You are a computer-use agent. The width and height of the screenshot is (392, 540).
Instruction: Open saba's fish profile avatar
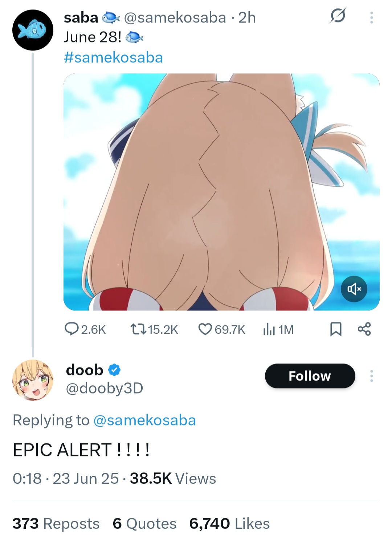33,30
